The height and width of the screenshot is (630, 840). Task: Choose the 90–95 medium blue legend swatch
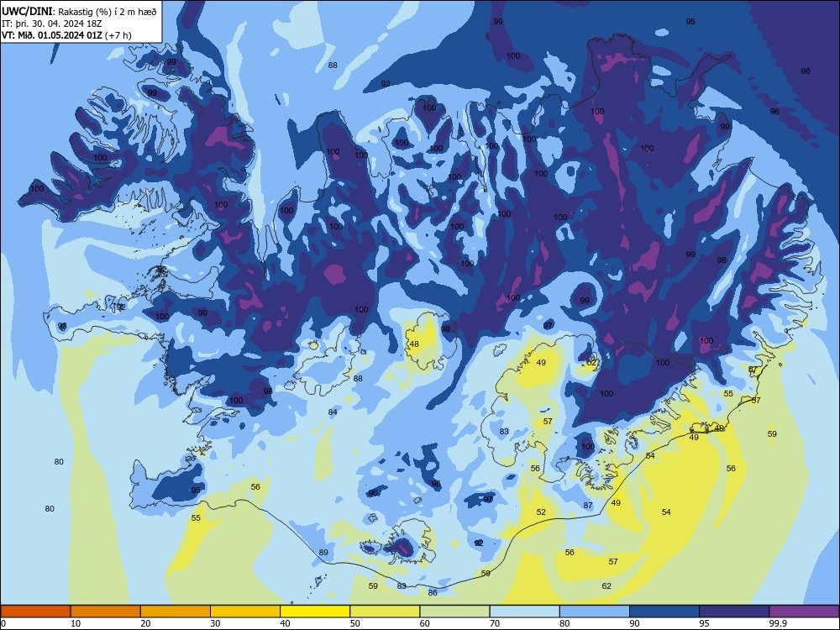pyautogui.click(x=664, y=612)
